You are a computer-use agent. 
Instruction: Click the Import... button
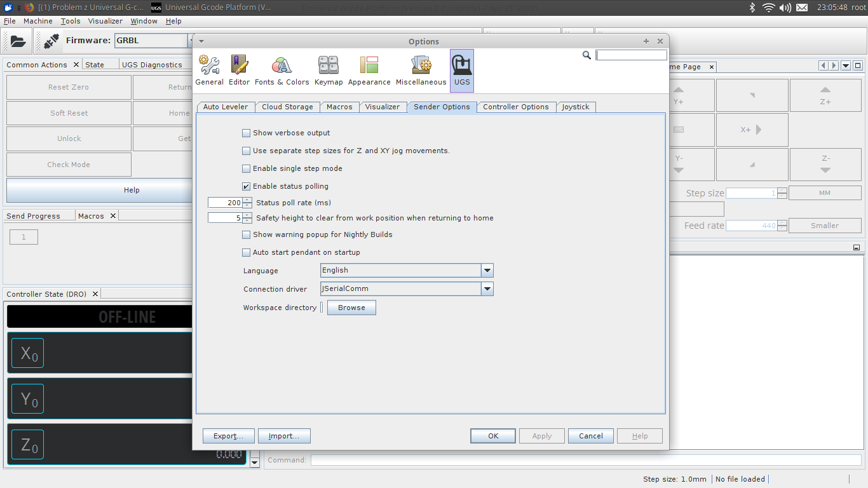coord(284,436)
